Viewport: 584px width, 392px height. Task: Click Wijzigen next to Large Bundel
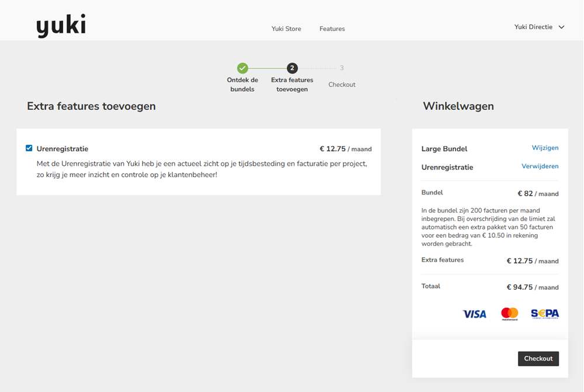545,148
